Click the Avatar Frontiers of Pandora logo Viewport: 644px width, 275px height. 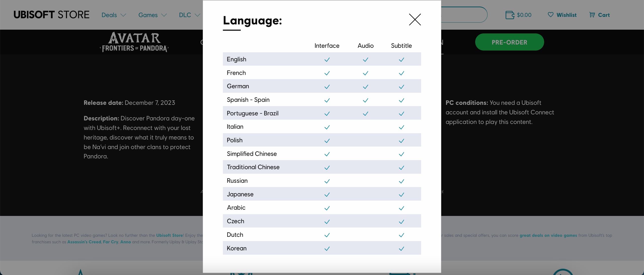134,42
